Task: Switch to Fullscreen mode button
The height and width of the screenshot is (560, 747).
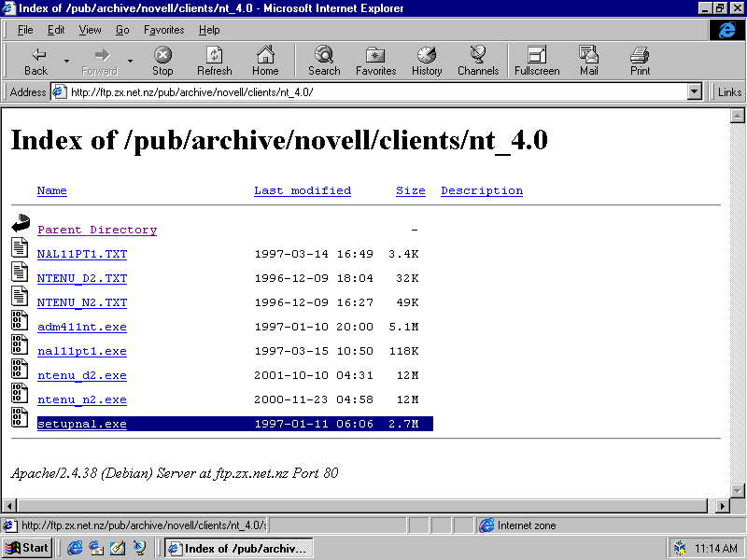Action: click(537, 61)
